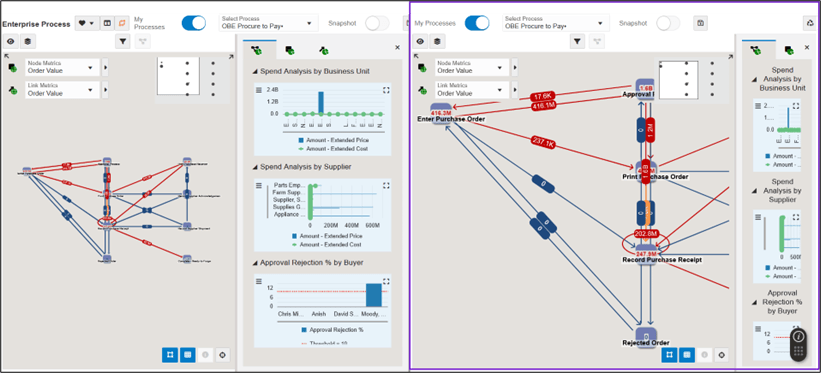This screenshot has height=373, width=821.
Task: Collapse Approval Rejection % by Buyer, left panel
Action: pos(256,262)
